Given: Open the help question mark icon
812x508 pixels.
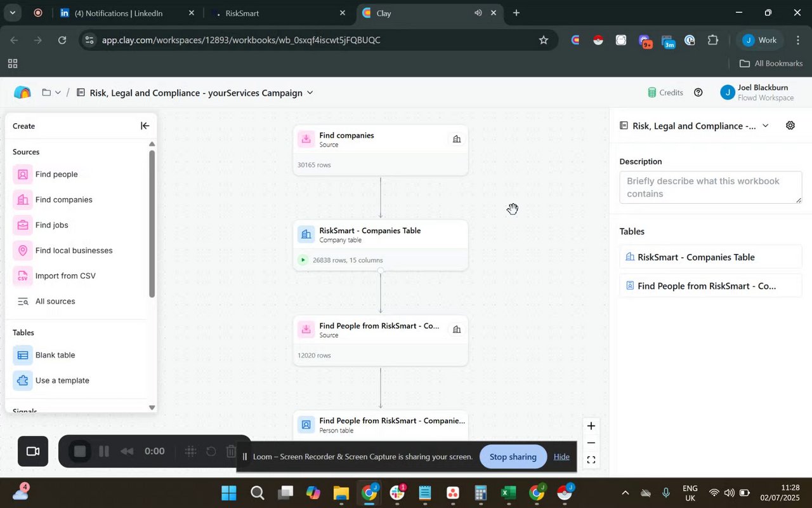Looking at the screenshot, I should (x=698, y=93).
